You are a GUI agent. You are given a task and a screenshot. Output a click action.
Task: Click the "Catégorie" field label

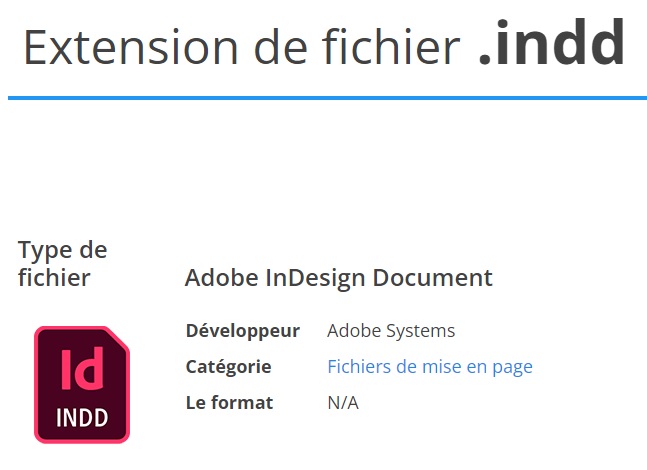tap(229, 367)
